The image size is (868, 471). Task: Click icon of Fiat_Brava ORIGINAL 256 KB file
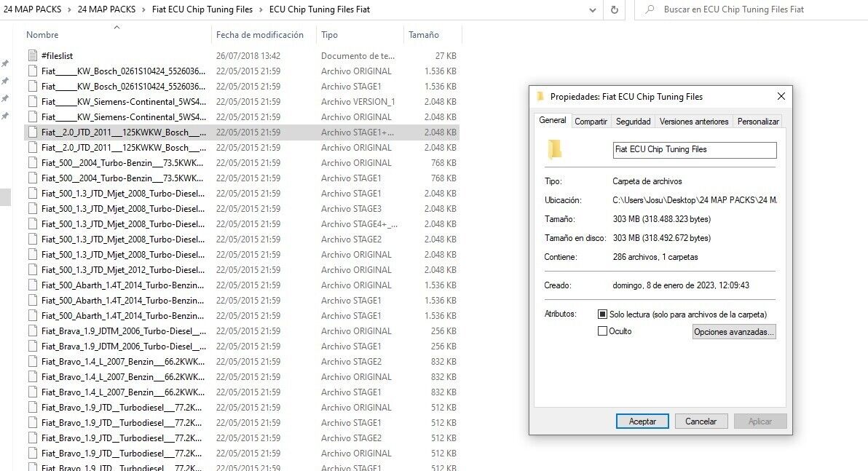[x=33, y=331]
